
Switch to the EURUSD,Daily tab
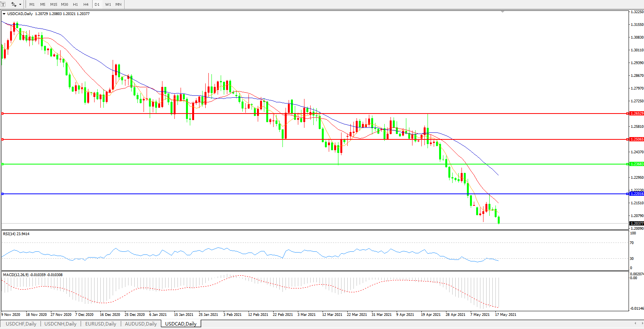pyautogui.click(x=101, y=324)
